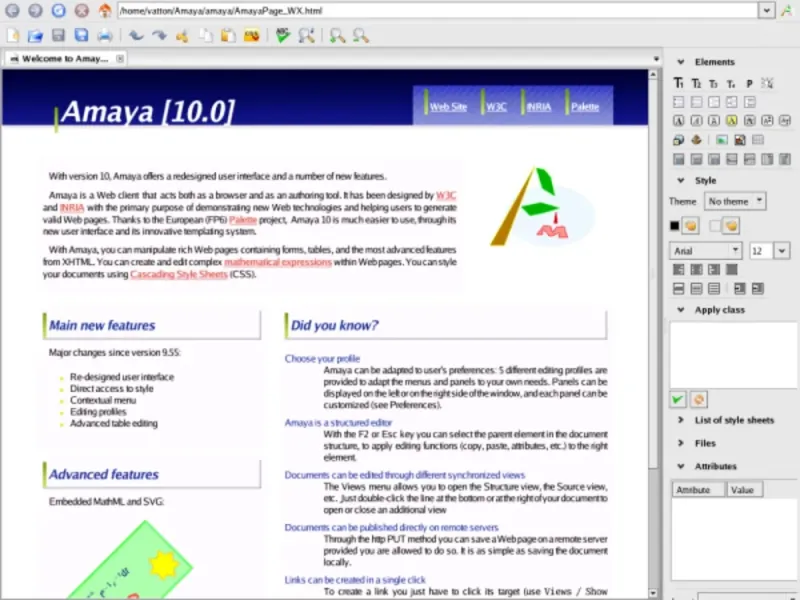The width and height of the screenshot is (800, 600).
Task: Save all documents with the blue floppy icon
Action: (82, 35)
